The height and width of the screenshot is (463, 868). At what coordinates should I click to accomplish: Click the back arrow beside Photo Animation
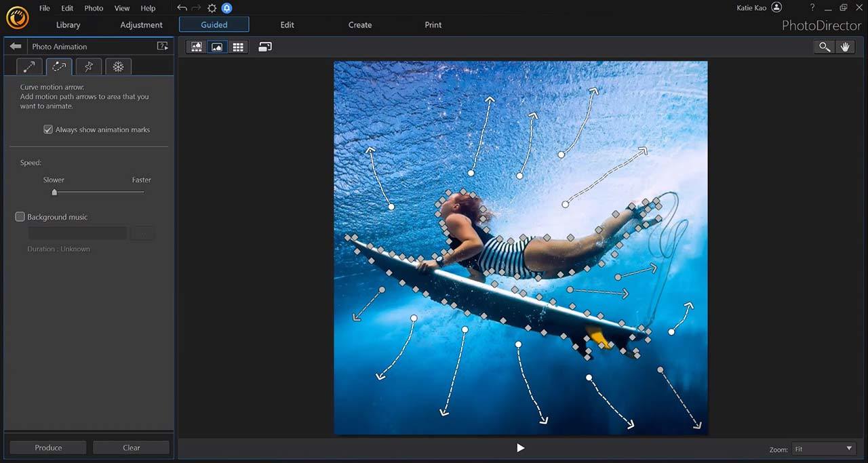tap(16, 46)
